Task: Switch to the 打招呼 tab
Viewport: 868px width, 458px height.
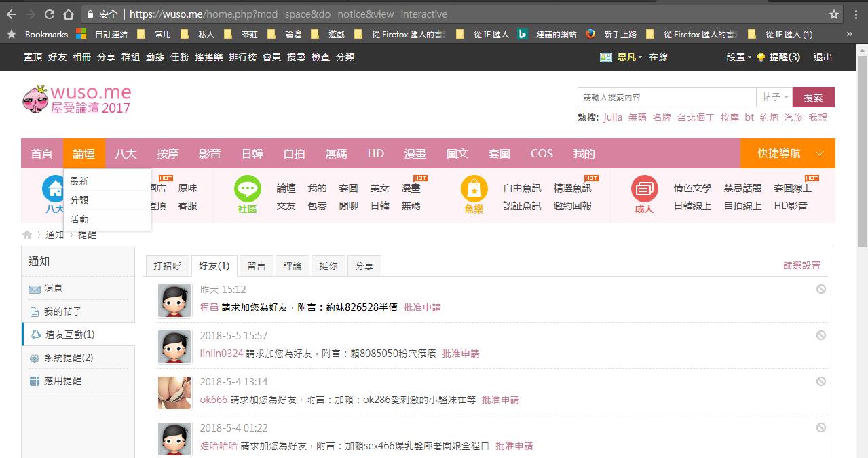Action: (167, 267)
